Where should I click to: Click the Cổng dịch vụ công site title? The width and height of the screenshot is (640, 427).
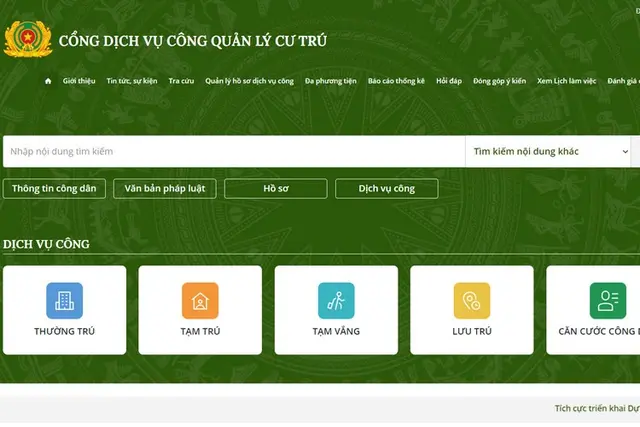coord(193,41)
